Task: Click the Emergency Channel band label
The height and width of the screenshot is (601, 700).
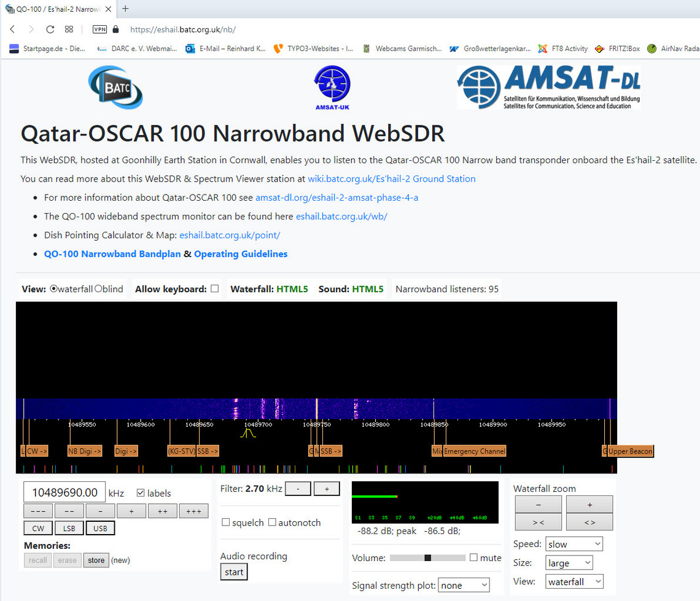Action: pos(475,451)
